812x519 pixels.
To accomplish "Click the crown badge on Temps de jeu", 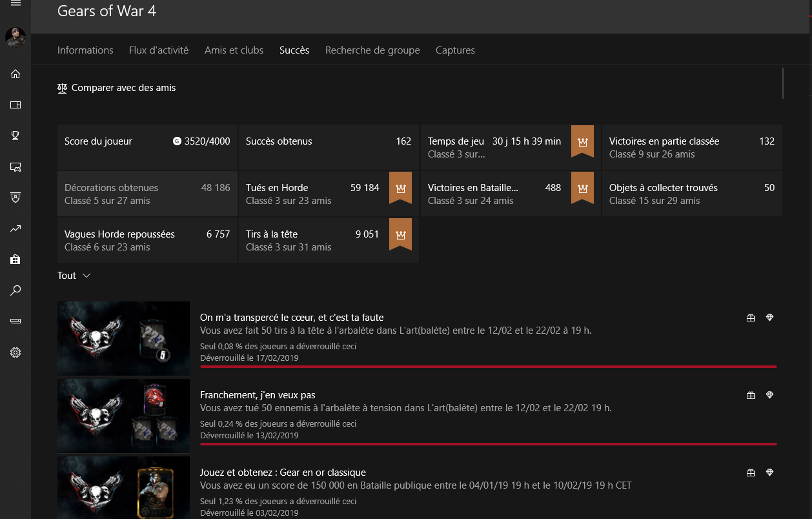I will tap(583, 141).
